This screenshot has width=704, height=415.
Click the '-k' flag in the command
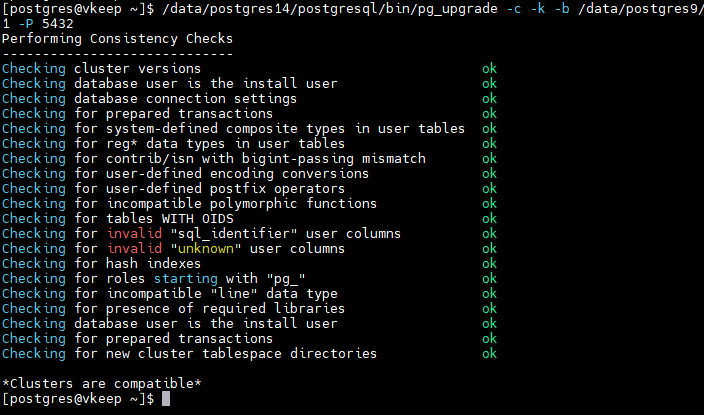point(537,9)
